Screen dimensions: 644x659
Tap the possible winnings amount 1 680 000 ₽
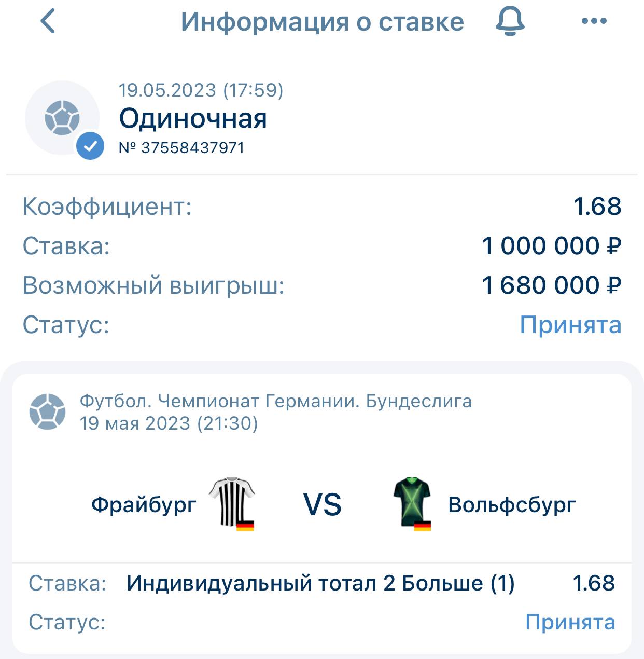coord(551,285)
